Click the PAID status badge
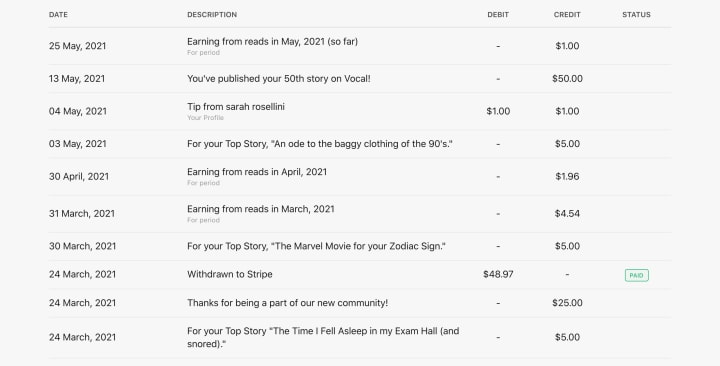 coord(636,275)
